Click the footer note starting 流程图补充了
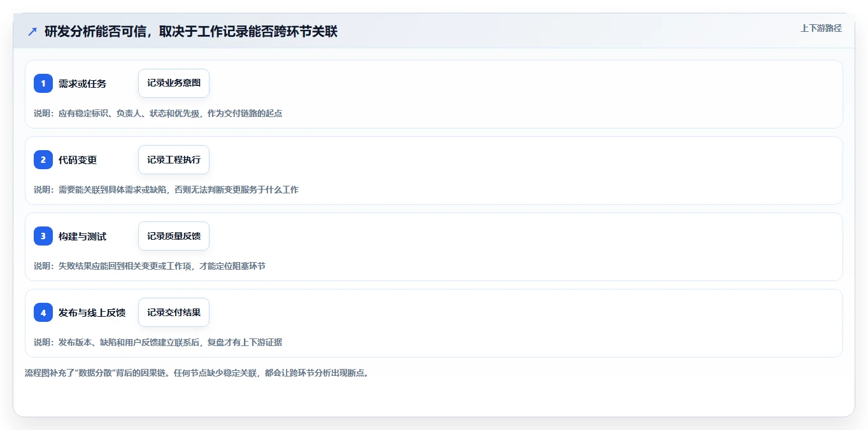868x430 pixels. coord(197,373)
